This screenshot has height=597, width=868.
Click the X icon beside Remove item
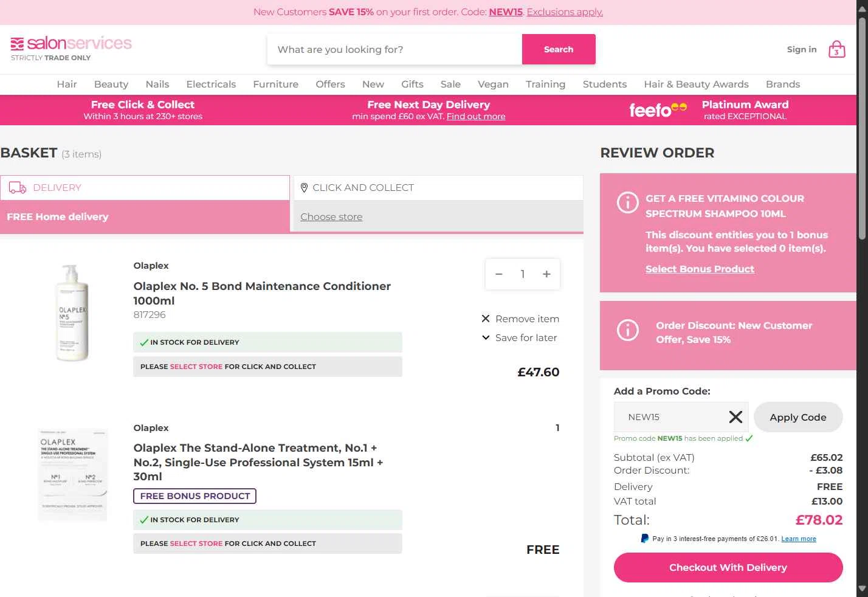(486, 319)
